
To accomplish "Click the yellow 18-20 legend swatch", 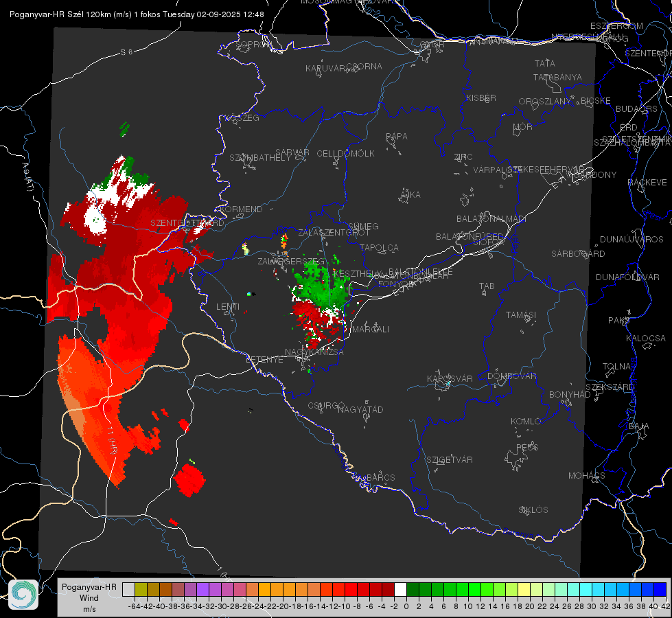I will coord(524,589).
